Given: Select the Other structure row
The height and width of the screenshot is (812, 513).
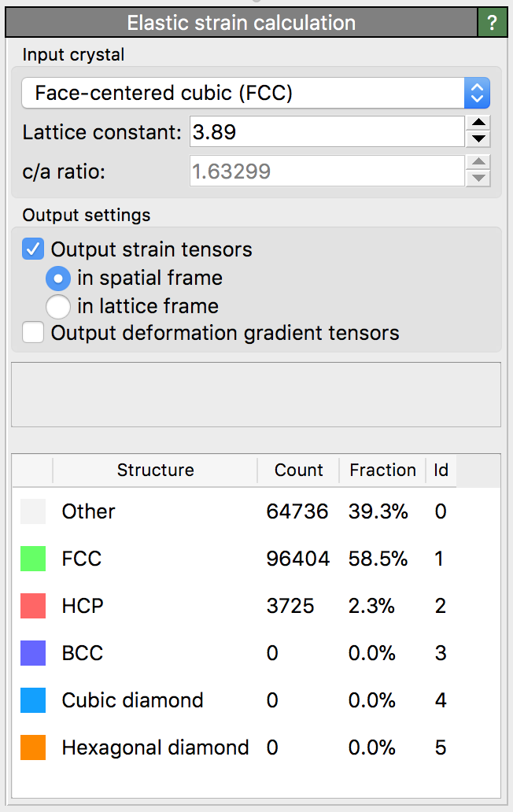Looking at the screenshot, I should [x=89, y=511].
